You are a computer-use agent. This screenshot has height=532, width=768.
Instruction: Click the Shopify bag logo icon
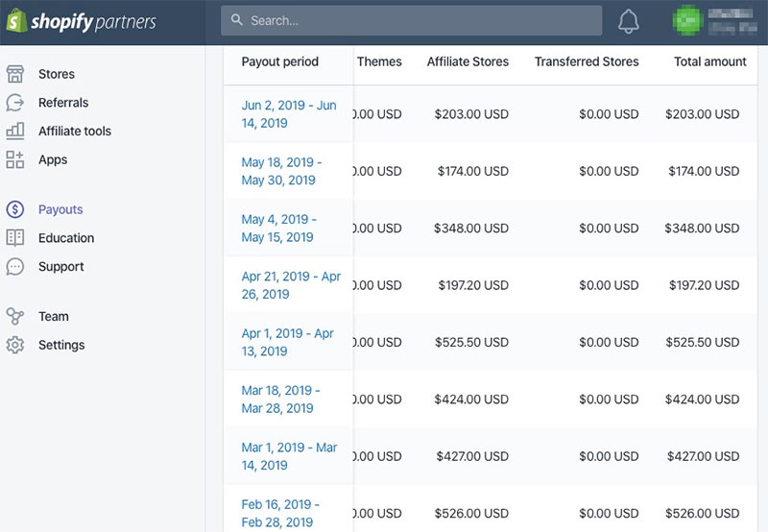click(x=16, y=21)
